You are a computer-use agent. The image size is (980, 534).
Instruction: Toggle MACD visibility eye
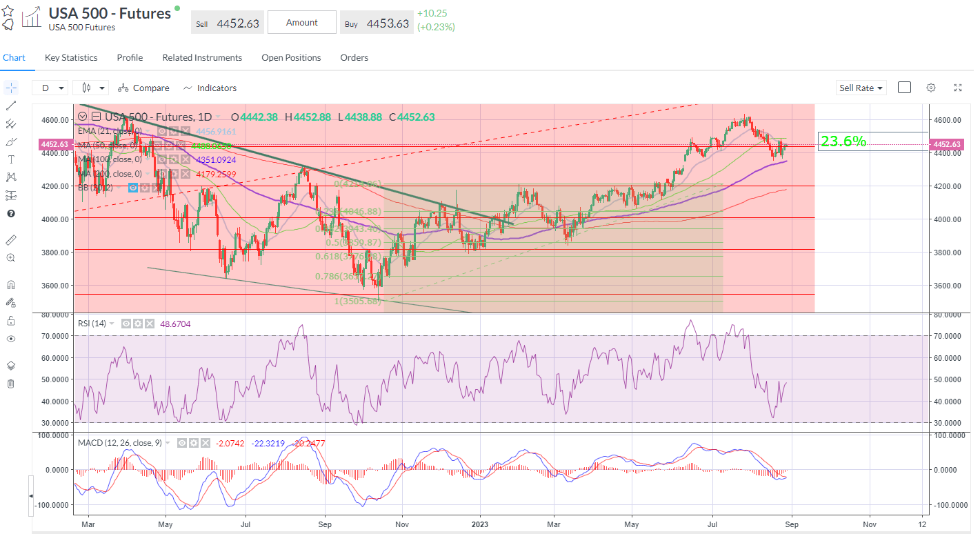(182, 443)
